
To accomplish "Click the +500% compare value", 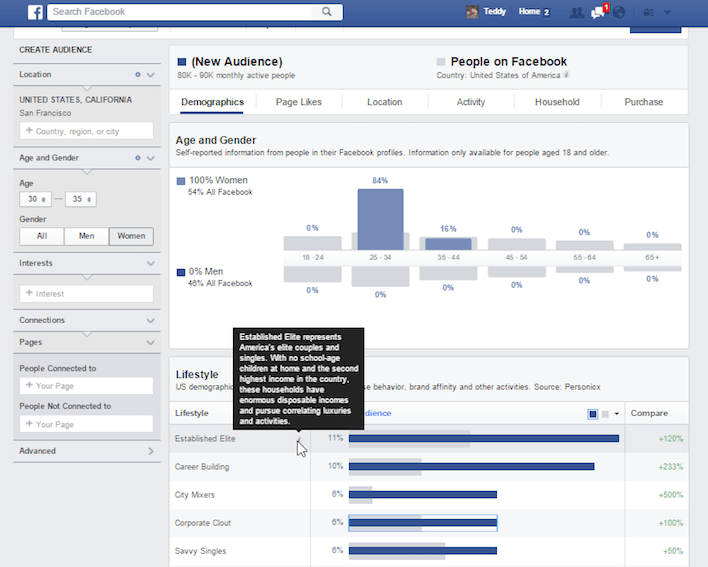I will click(x=671, y=495).
